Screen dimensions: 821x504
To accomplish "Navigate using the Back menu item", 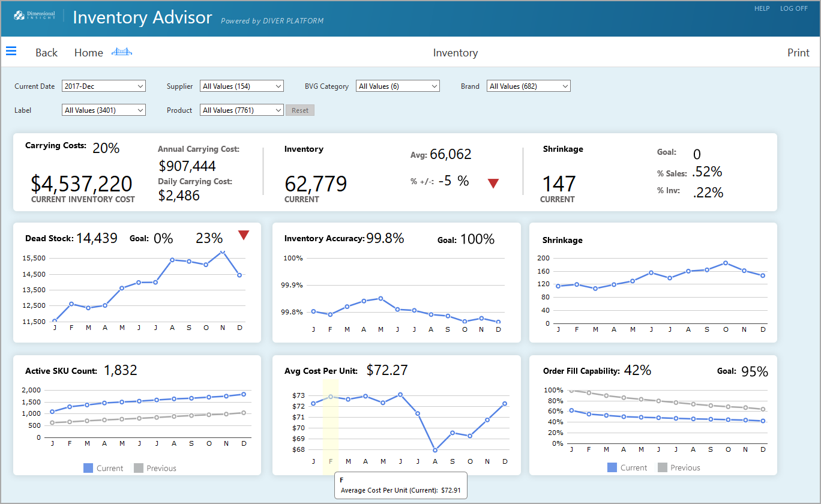I will [x=46, y=53].
